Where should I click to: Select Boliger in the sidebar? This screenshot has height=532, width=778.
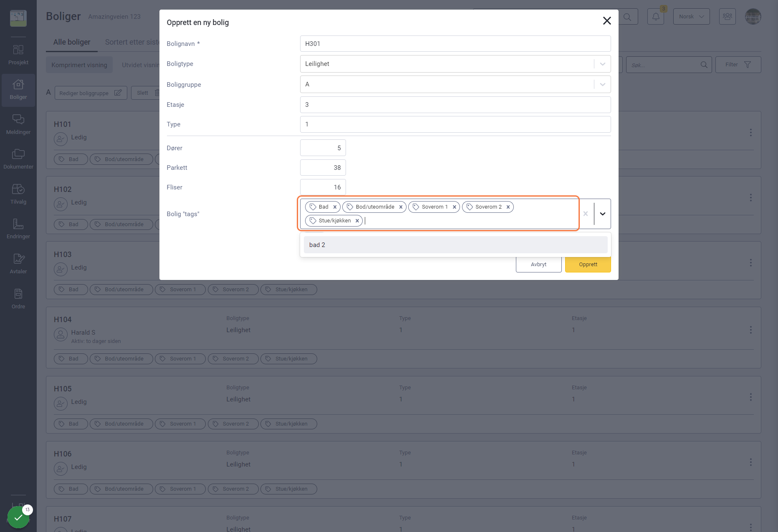(x=18, y=90)
